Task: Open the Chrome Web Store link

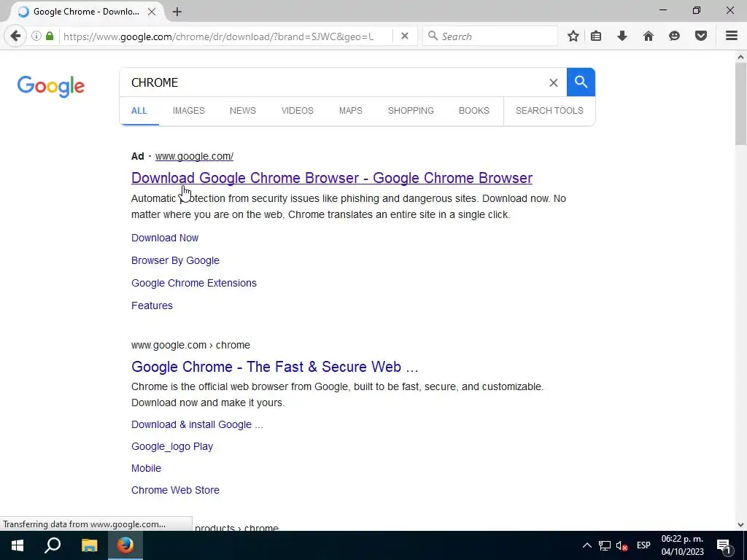Action: point(175,491)
